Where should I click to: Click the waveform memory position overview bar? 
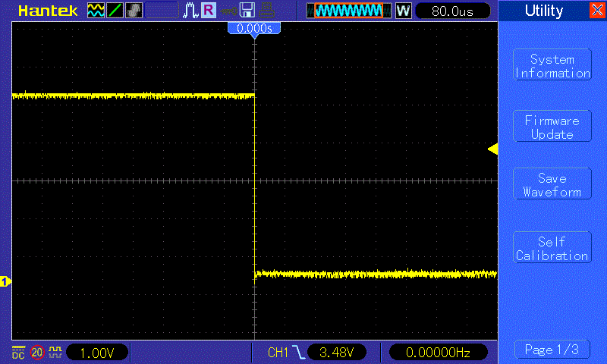pyautogui.click(x=349, y=11)
